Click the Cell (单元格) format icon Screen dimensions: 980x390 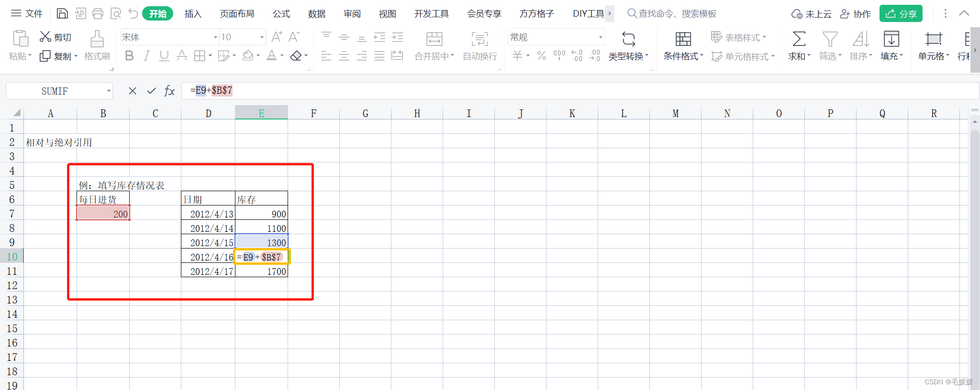point(934,39)
